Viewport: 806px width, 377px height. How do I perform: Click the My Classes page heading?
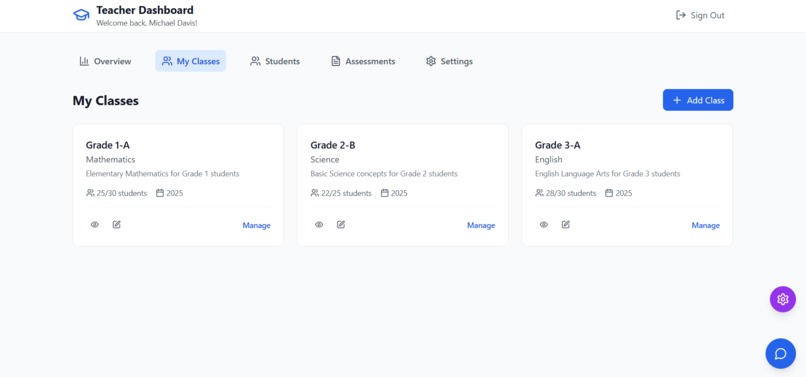(x=105, y=101)
